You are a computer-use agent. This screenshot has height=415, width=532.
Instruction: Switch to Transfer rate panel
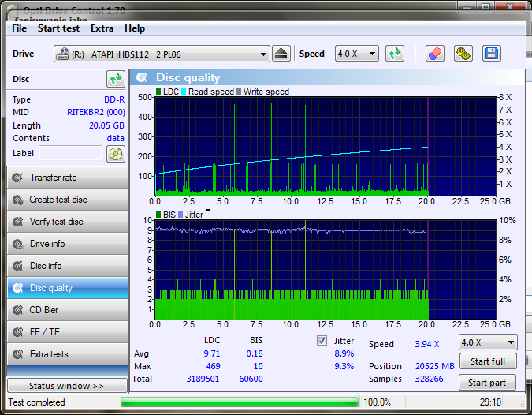tap(68, 178)
